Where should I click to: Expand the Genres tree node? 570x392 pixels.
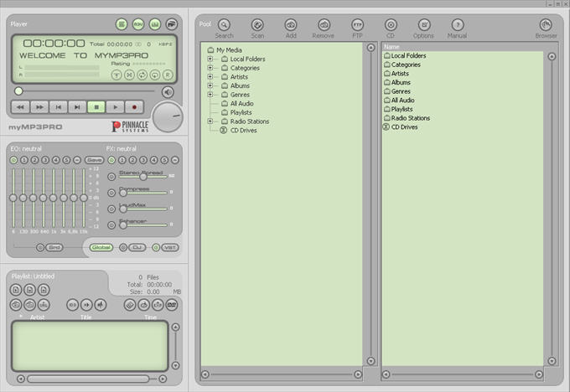pos(210,94)
